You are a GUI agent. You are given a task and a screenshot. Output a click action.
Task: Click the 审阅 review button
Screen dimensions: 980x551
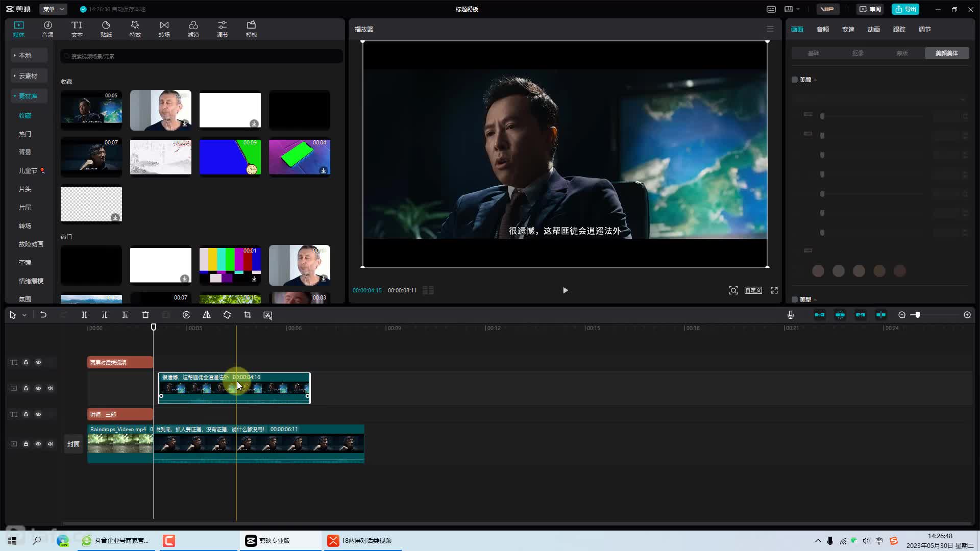pyautogui.click(x=870, y=9)
